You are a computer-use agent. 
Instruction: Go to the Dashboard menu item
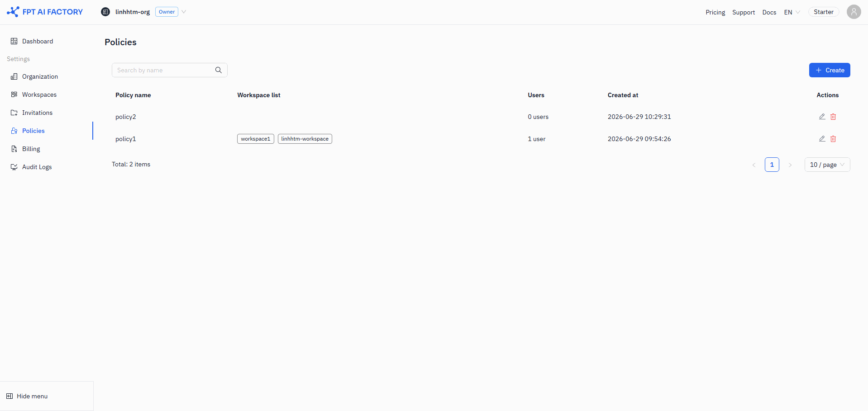[x=38, y=41]
